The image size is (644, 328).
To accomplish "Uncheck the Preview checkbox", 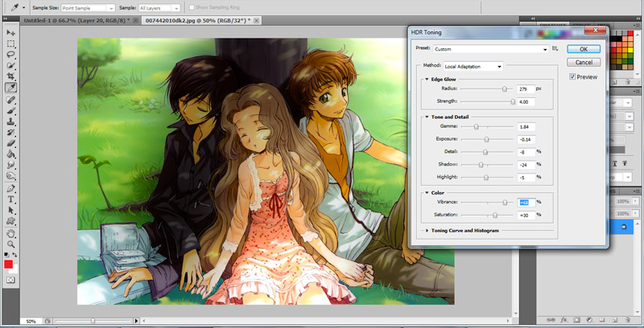I will click(572, 77).
